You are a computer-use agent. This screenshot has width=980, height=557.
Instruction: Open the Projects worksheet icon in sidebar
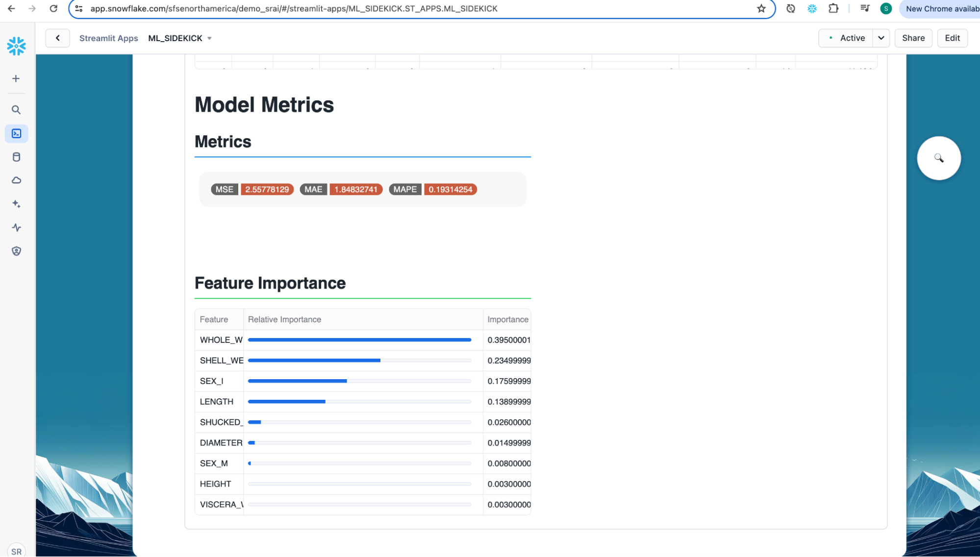16,134
